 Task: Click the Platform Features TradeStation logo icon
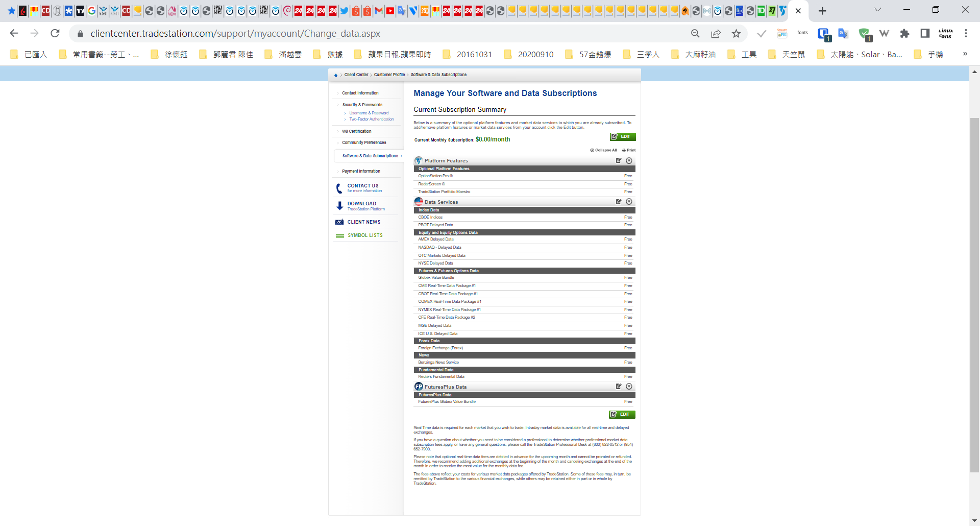(419, 160)
